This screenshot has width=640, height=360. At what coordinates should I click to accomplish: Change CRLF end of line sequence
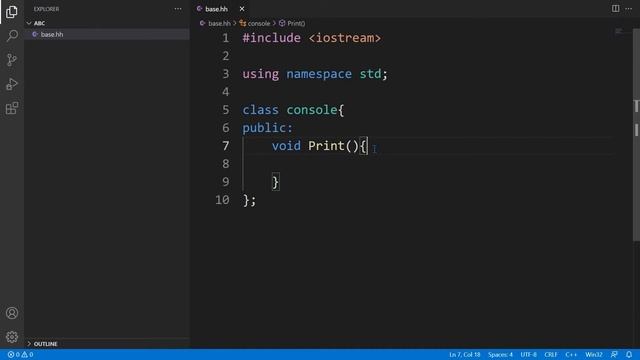pyautogui.click(x=551, y=354)
